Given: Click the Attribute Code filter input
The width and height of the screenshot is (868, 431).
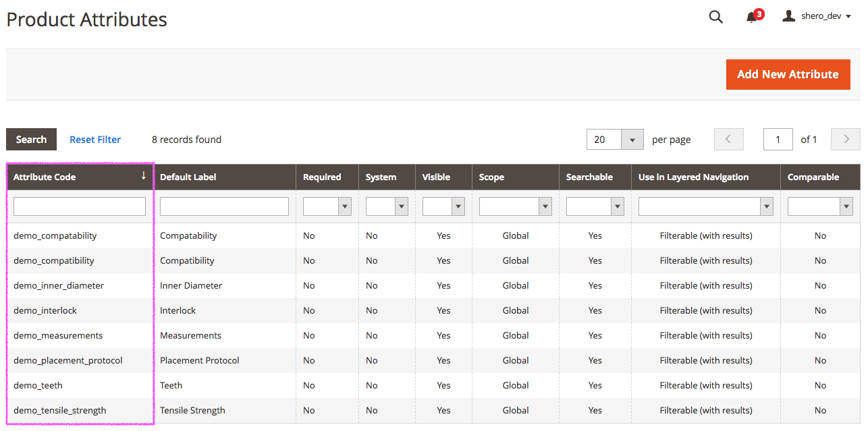Looking at the screenshot, I should pos(79,206).
